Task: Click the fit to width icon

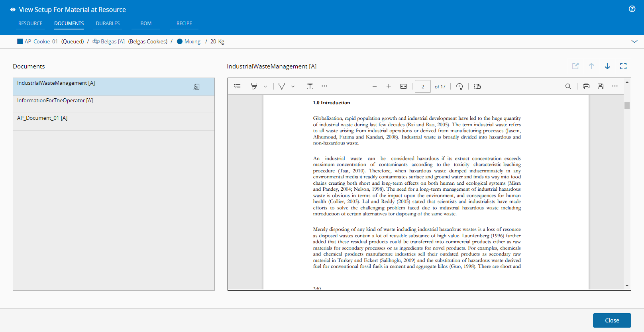Action: coord(403,86)
